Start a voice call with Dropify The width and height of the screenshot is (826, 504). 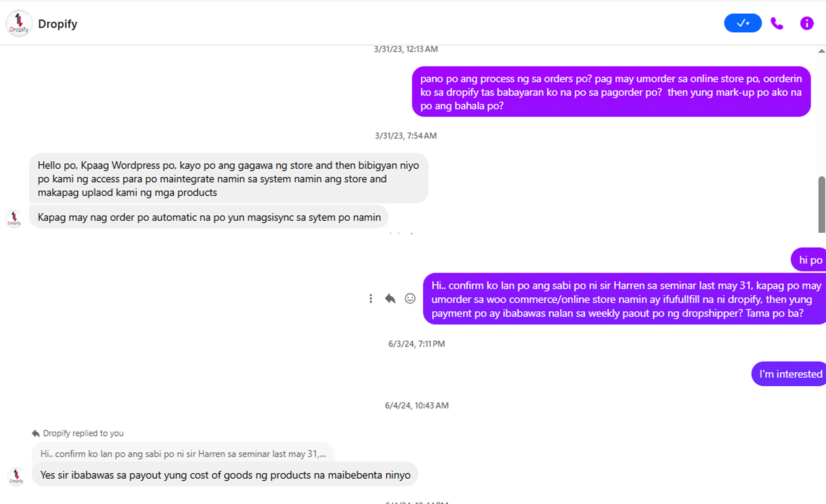coord(777,23)
